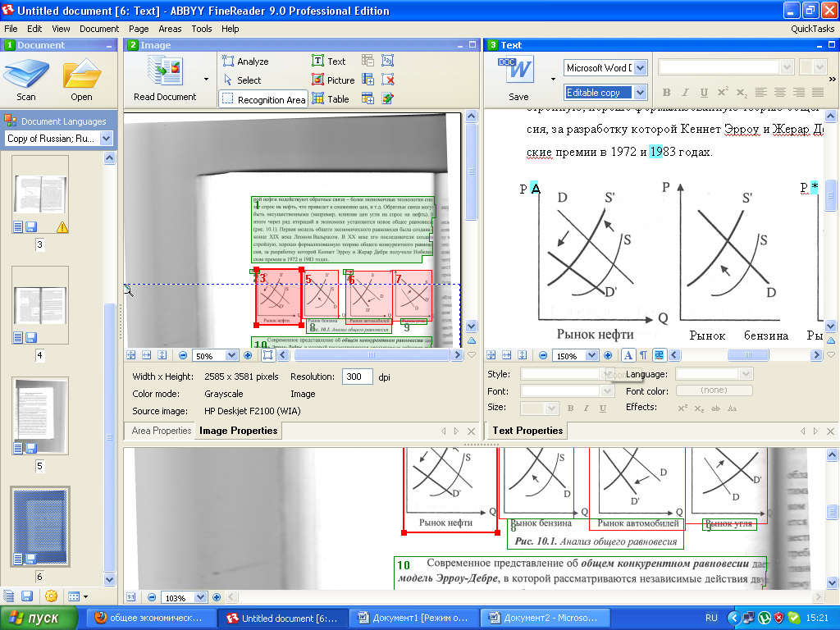Open the Image pane 50% zoom dropdown

(231, 355)
